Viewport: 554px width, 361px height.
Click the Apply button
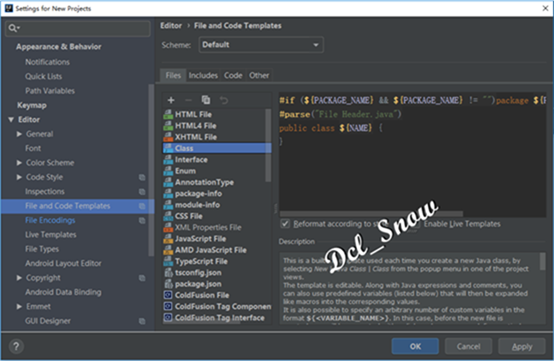[x=522, y=346]
